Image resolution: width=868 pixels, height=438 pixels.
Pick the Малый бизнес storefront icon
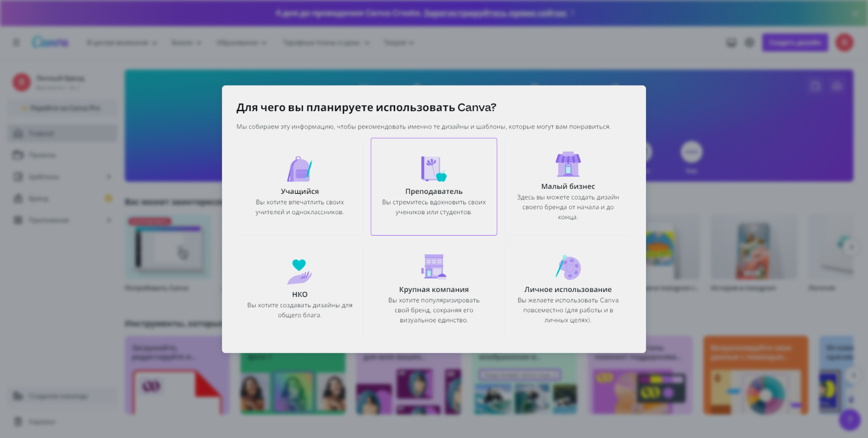(568, 164)
